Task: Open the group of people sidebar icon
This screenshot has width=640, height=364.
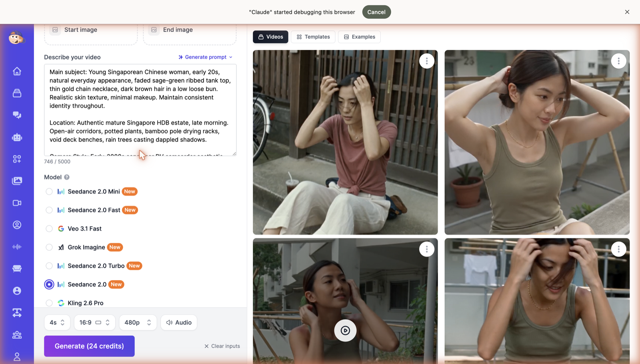Action: coord(17,335)
